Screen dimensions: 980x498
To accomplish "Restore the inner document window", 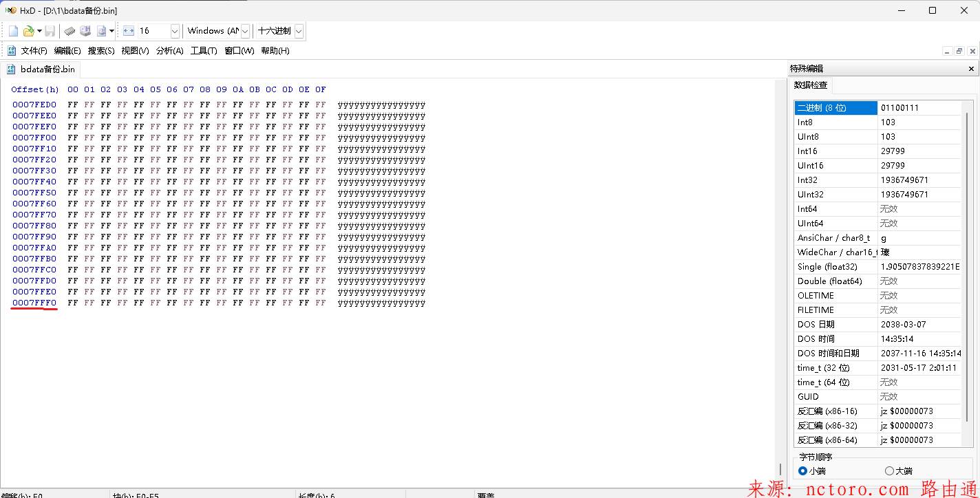I will click(x=960, y=51).
